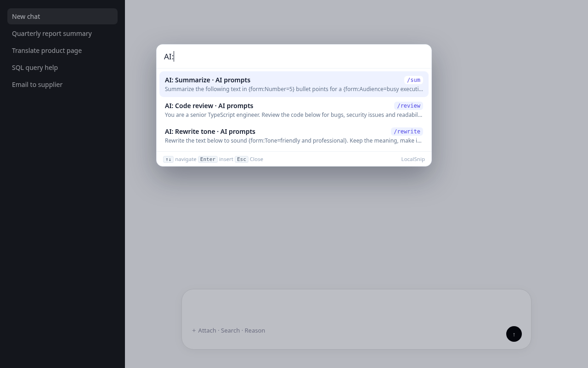Click the Summarize snippet description text
Screen dimensions: 588x368
[x=294, y=89]
